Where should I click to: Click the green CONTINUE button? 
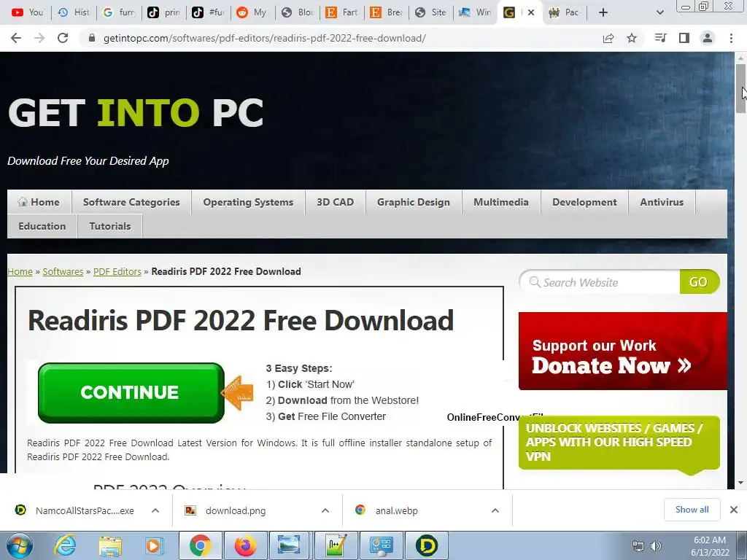click(131, 393)
